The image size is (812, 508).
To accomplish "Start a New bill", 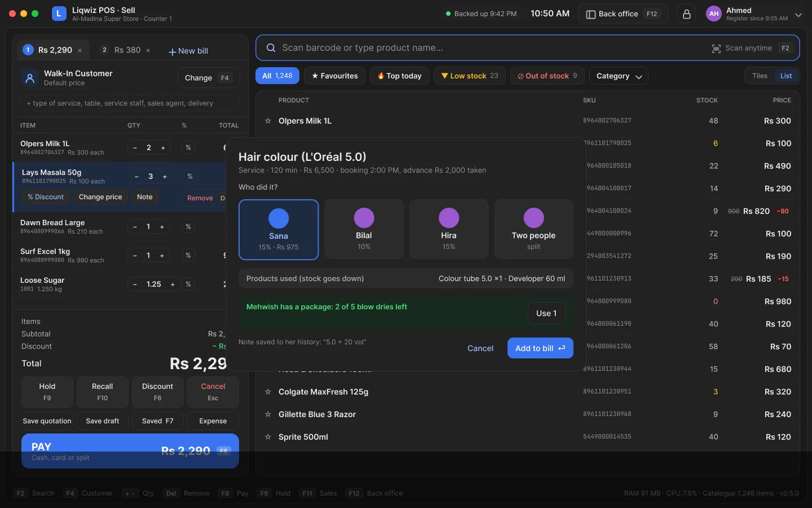I will (x=188, y=51).
